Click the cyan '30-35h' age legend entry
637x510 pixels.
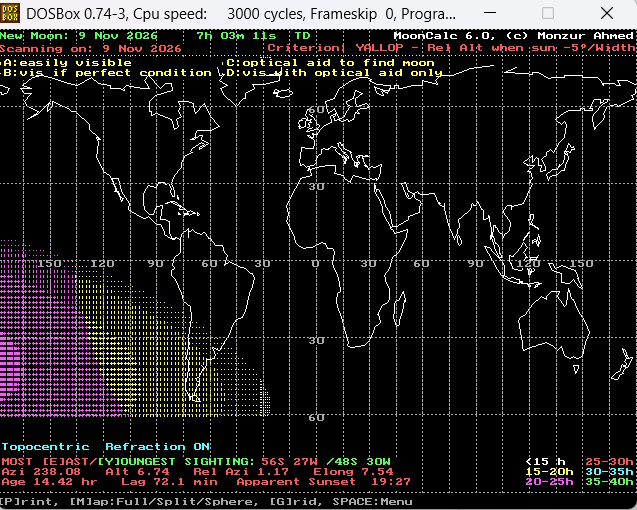click(x=609, y=472)
